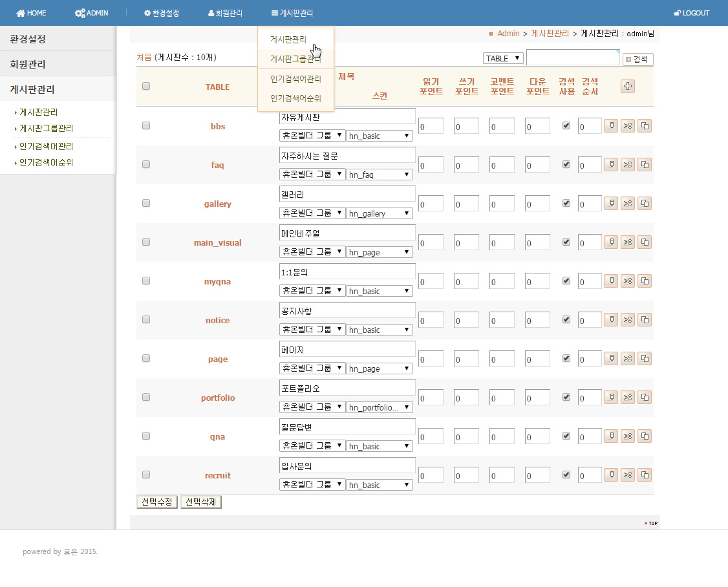Image resolution: width=728 pixels, height=587 pixels.
Task: Click the search keyword input field
Action: point(573,58)
